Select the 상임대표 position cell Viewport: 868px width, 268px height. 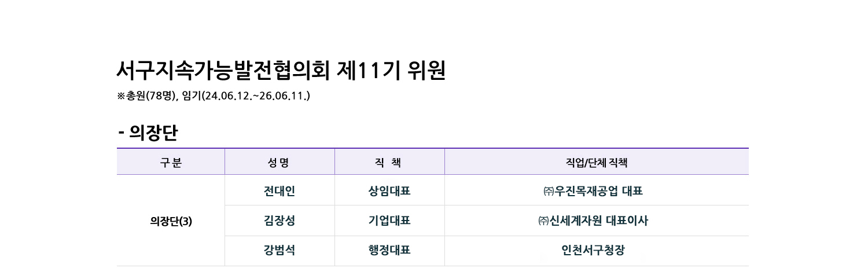point(389,191)
